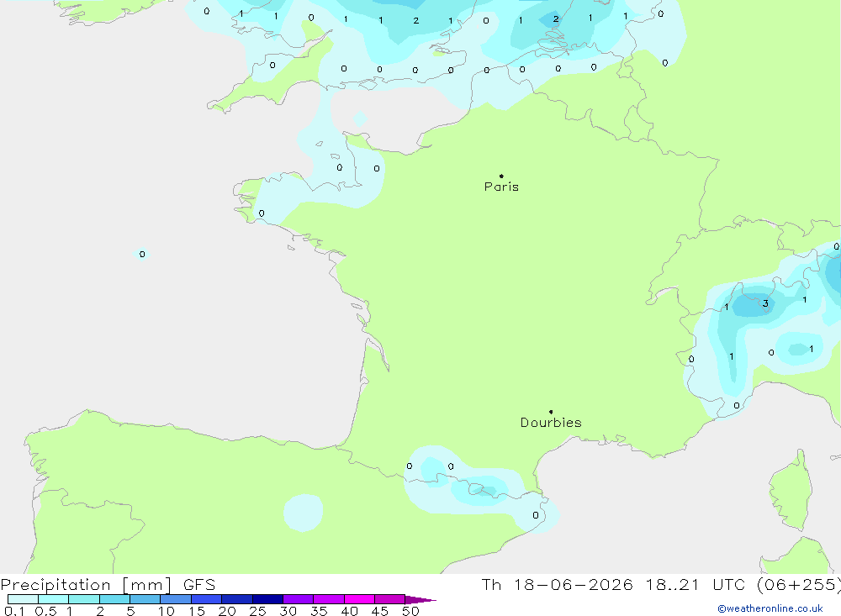Pick the 15–20 mm legend color swatch
Image resolution: width=841 pixels, height=616 pixels.
207,599
